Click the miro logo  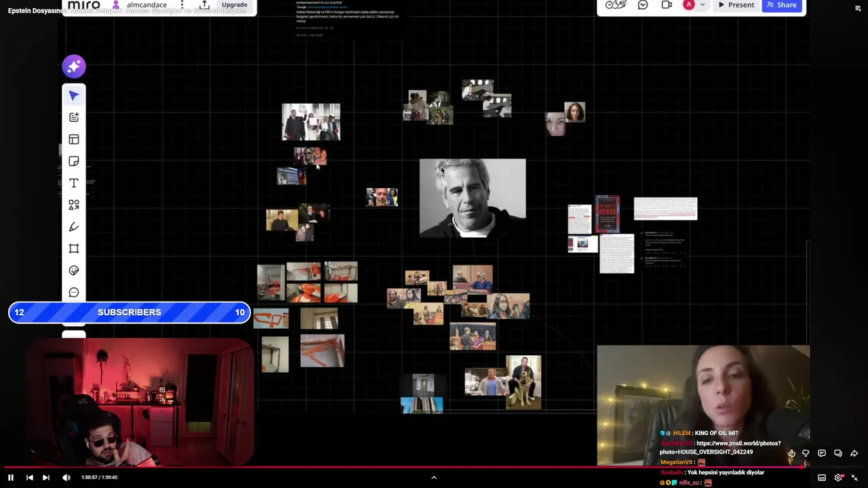(84, 5)
